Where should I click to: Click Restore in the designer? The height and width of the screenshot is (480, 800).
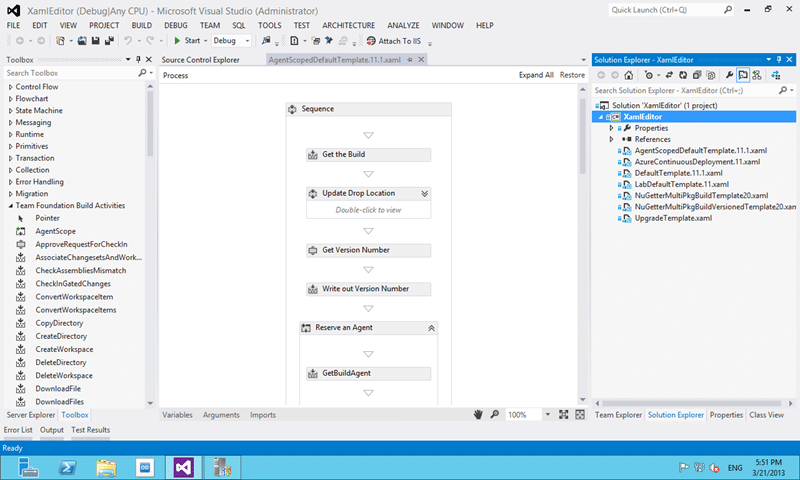[572, 75]
